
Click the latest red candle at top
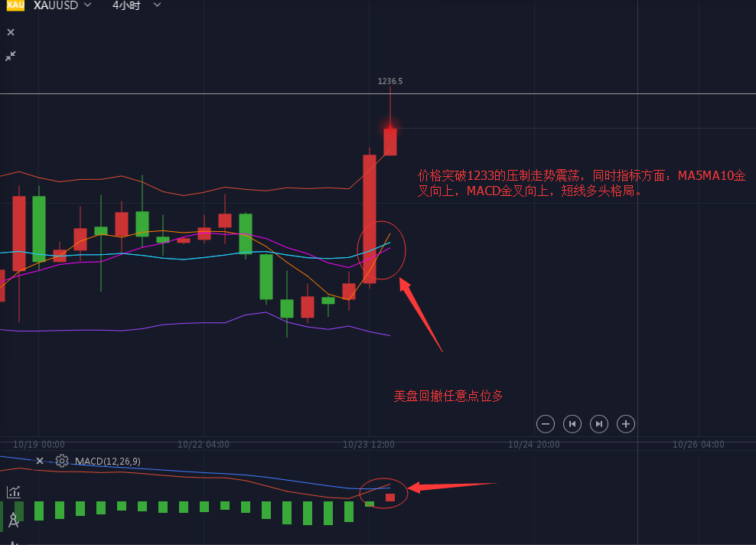coord(390,142)
